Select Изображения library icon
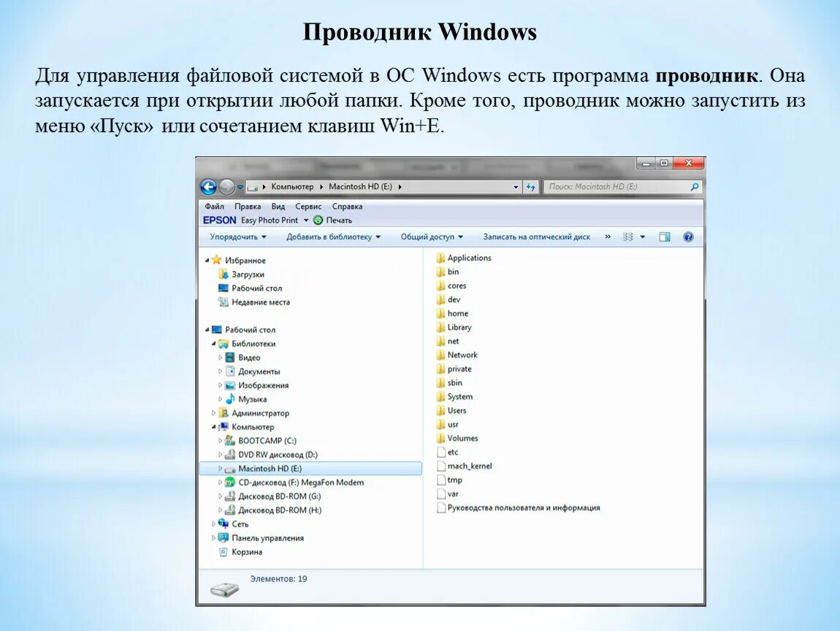The width and height of the screenshot is (840, 631). click(x=230, y=385)
